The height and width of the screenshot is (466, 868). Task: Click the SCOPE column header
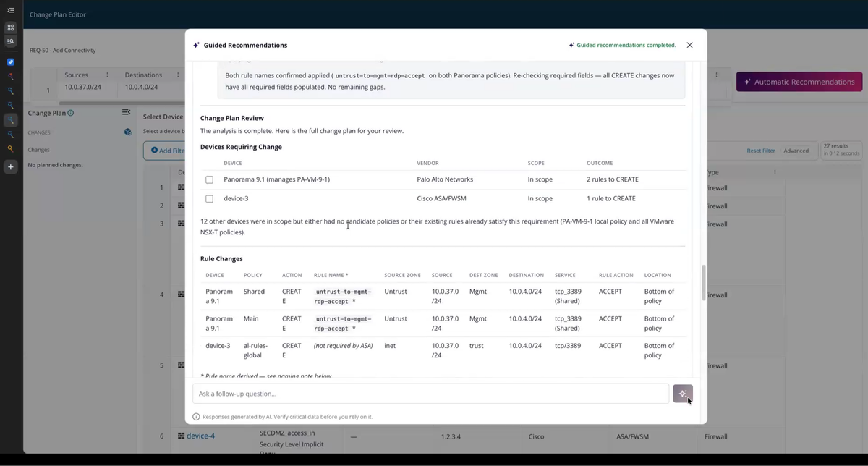[536, 163]
